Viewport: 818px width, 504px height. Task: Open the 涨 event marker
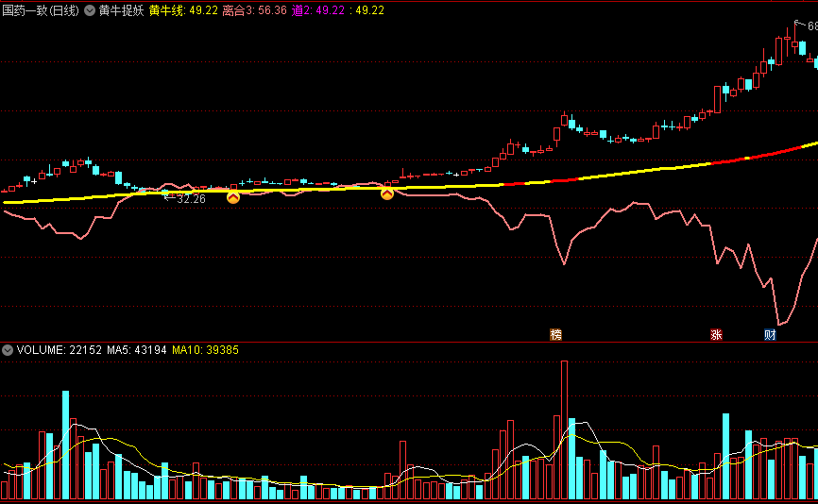tap(716, 335)
